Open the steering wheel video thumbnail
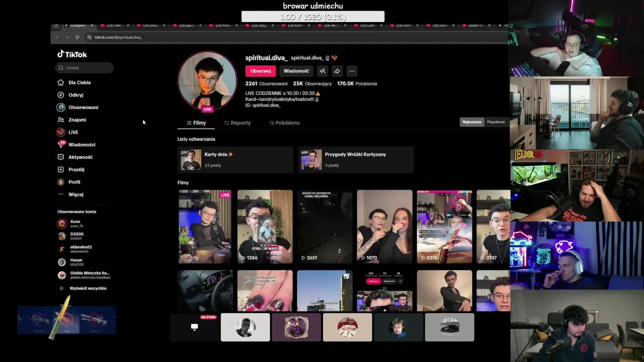 (x=205, y=291)
